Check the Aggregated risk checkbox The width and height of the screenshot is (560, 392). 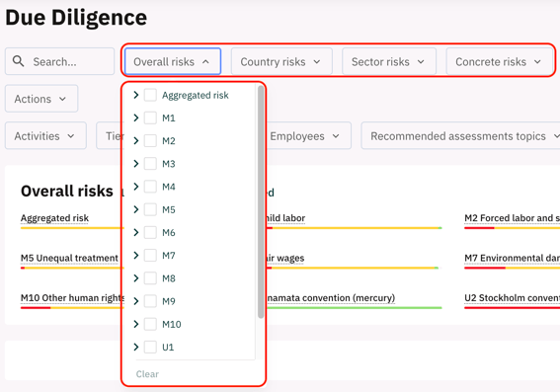point(150,95)
